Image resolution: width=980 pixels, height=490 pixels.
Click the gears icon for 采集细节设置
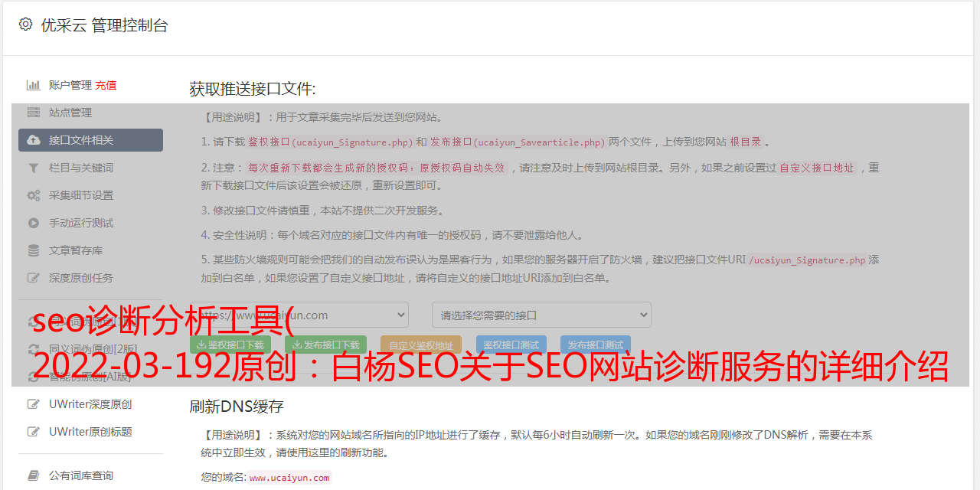[x=34, y=195]
